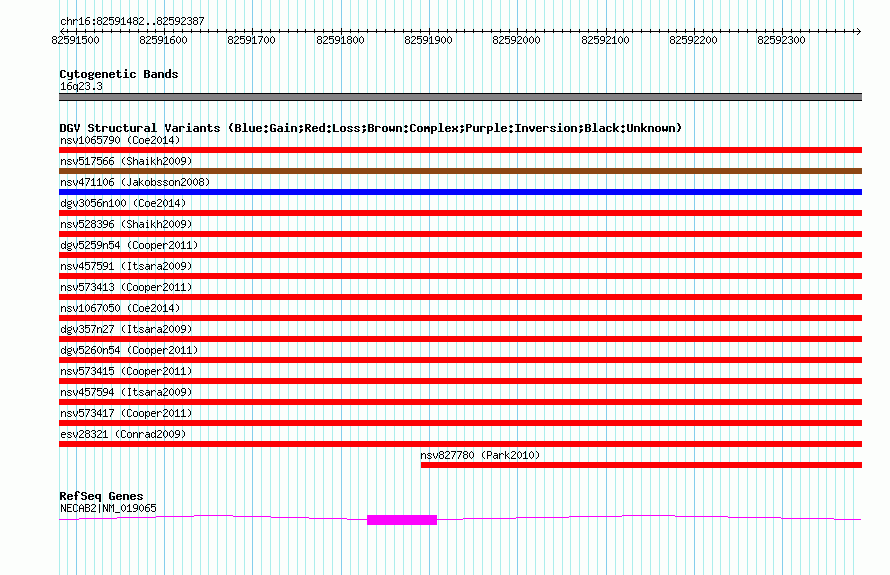The width and height of the screenshot is (890, 575).
Task: Click the Cytogenetic Bands track title
Action: pos(119,74)
